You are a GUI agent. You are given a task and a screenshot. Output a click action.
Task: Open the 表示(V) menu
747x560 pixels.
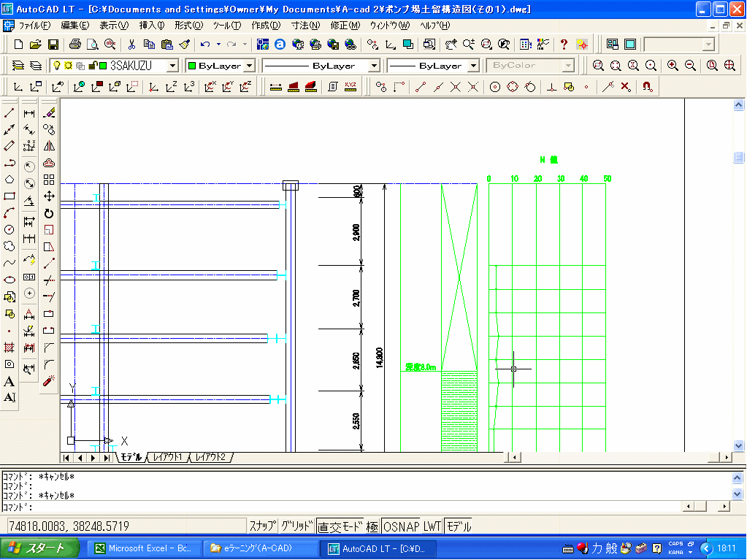(x=114, y=26)
